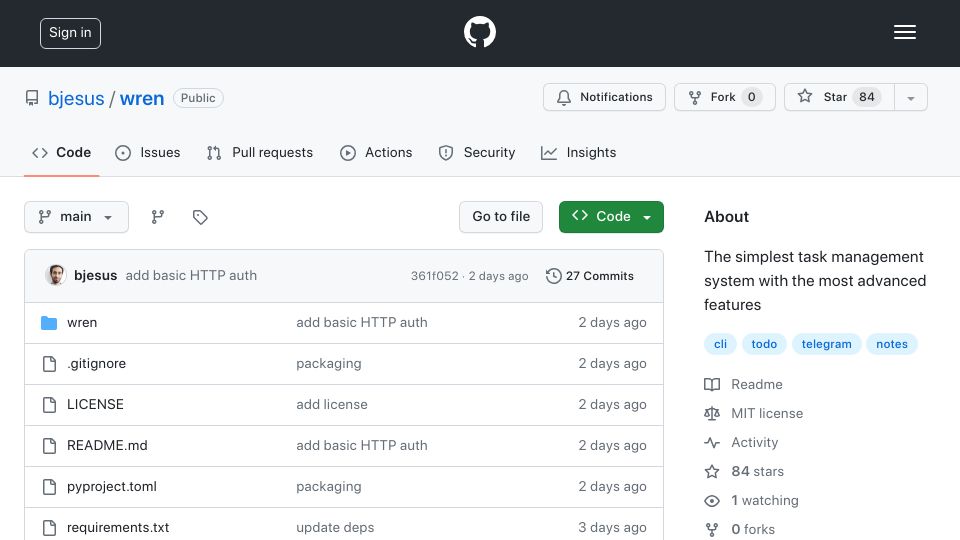Open the Actions tab
Image resolution: width=960 pixels, height=540 pixels.
click(x=377, y=152)
